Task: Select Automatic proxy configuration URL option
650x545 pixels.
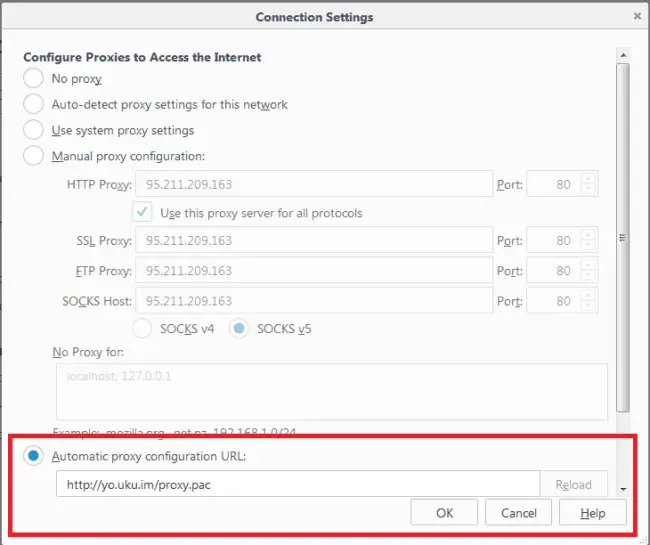Action: (34, 456)
